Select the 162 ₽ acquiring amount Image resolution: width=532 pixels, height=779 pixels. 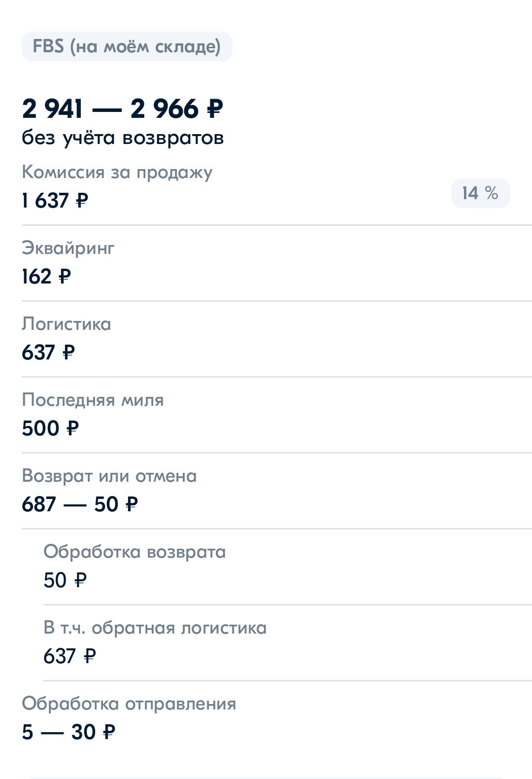pyautogui.click(x=46, y=277)
